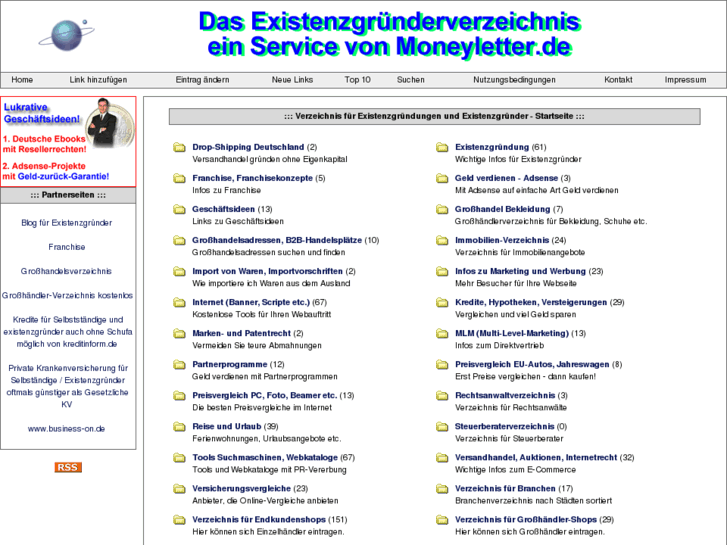Open the Steuerberaterverzeichnis category link

tap(504, 427)
